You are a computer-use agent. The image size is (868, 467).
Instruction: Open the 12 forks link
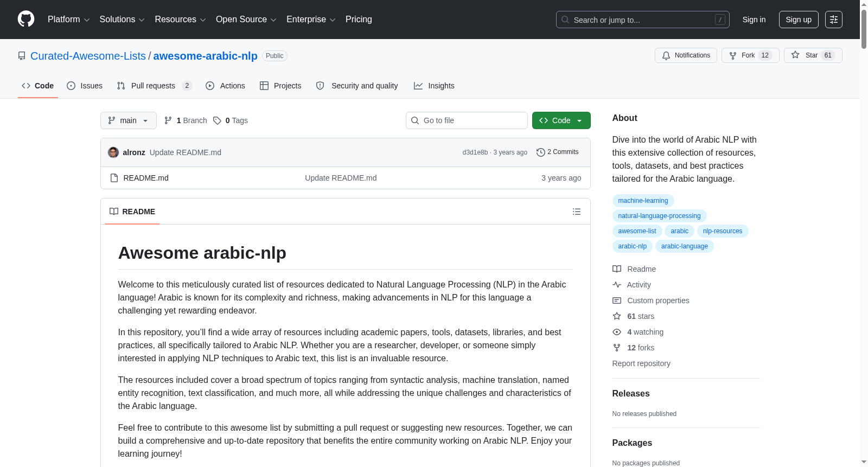634,348
